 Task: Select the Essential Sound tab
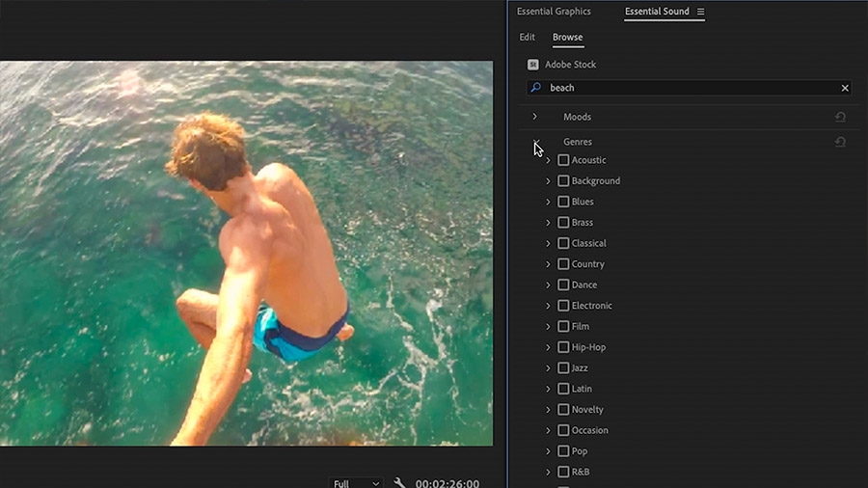point(657,12)
